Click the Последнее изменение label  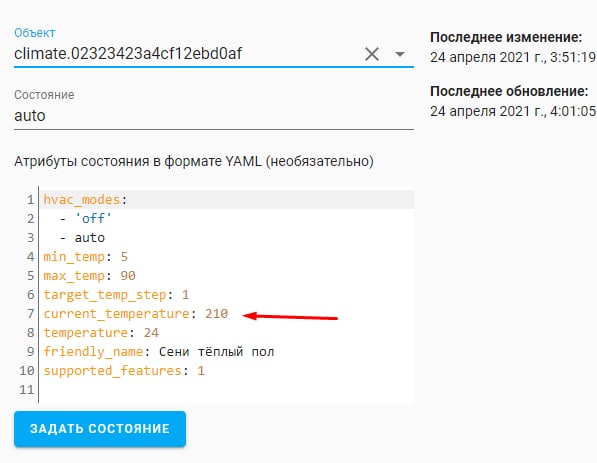tap(506, 37)
